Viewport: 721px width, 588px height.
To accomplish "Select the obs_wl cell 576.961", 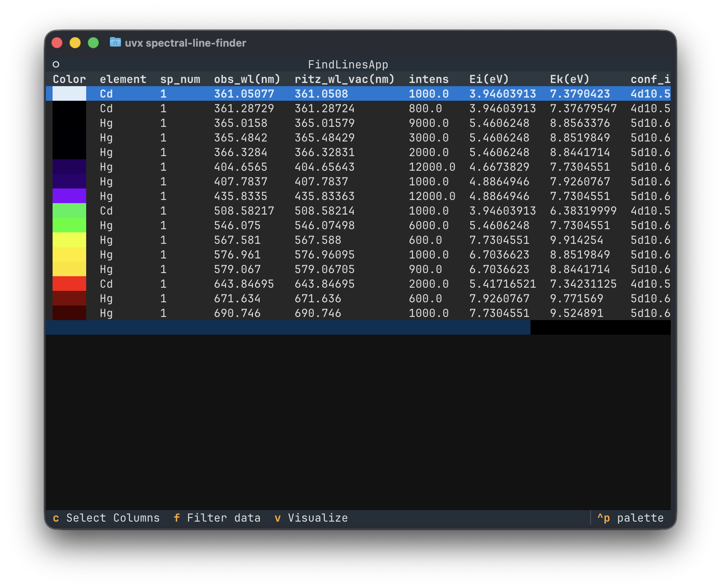I will coord(237,254).
